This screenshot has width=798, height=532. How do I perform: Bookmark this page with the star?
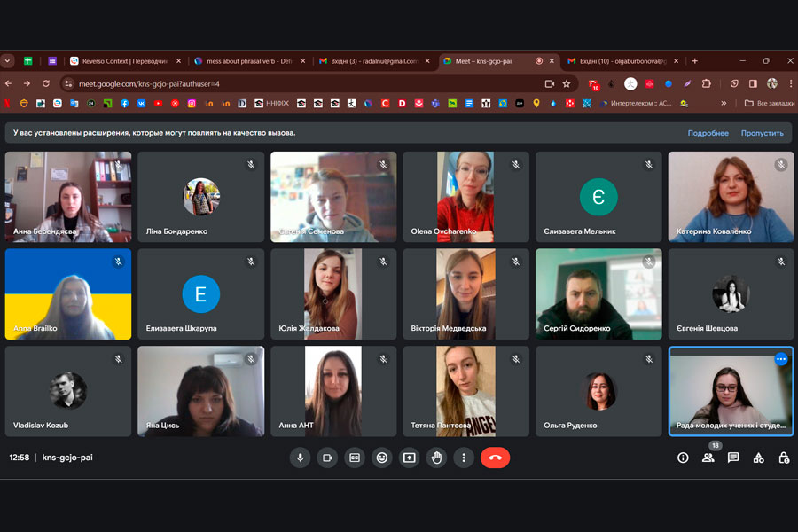tap(567, 83)
